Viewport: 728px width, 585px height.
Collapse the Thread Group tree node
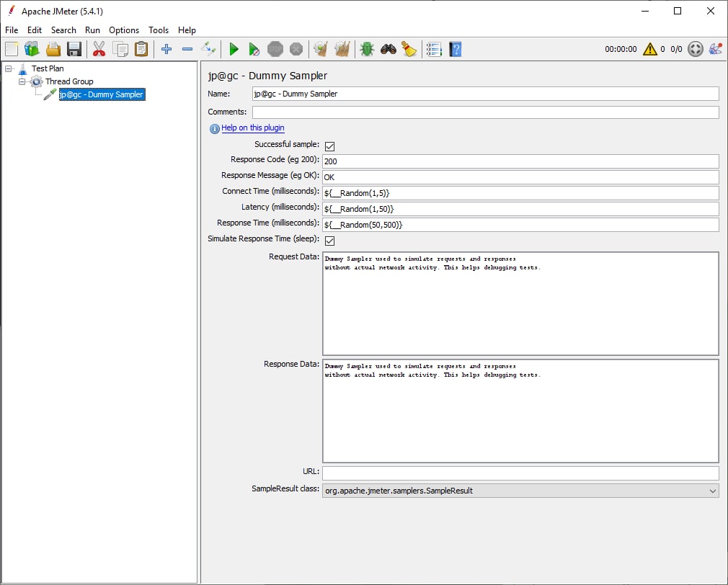[x=22, y=81]
